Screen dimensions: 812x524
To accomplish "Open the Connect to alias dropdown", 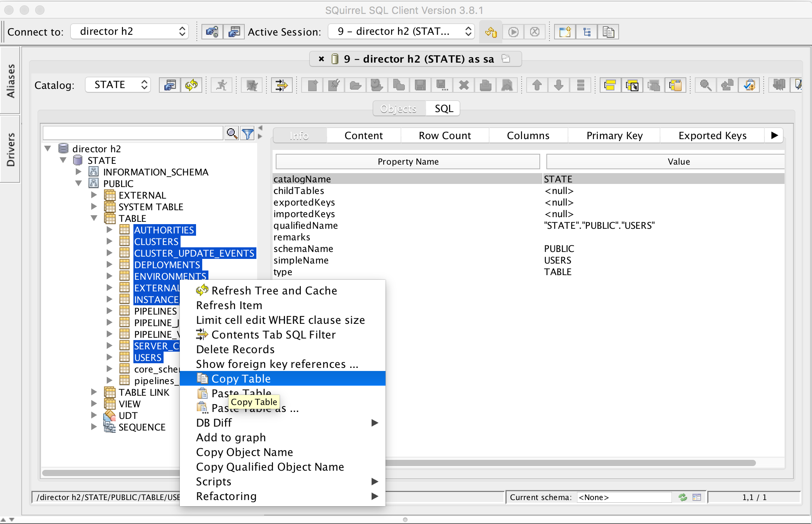I will [130, 31].
